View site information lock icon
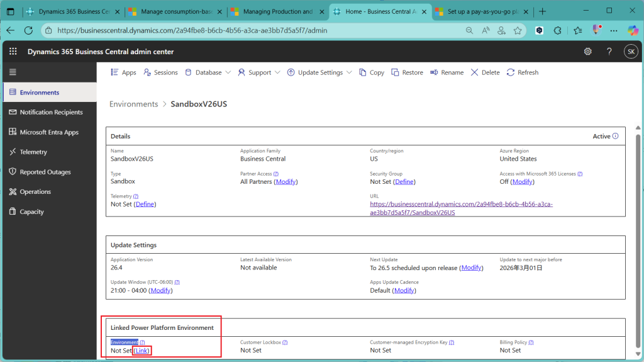 point(48,30)
